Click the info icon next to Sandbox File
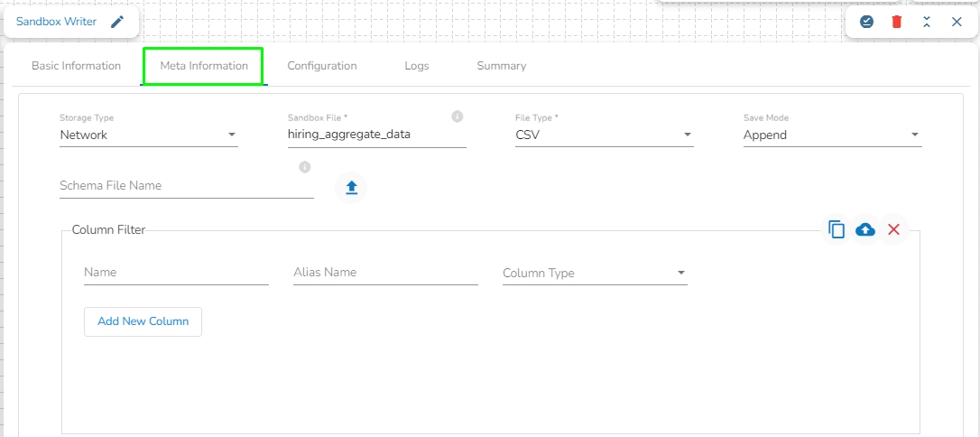The height and width of the screenshot is (437, 980). click(458, 116)
